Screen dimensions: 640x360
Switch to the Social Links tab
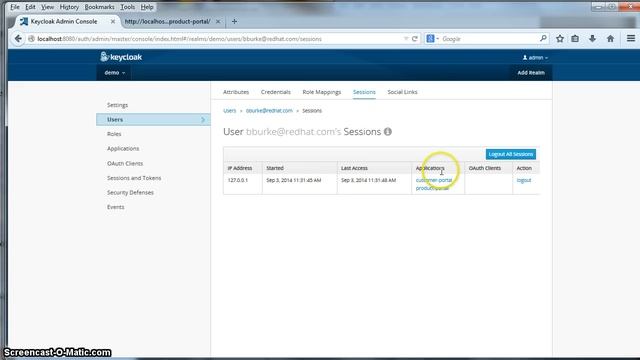(x=402, y=92)
